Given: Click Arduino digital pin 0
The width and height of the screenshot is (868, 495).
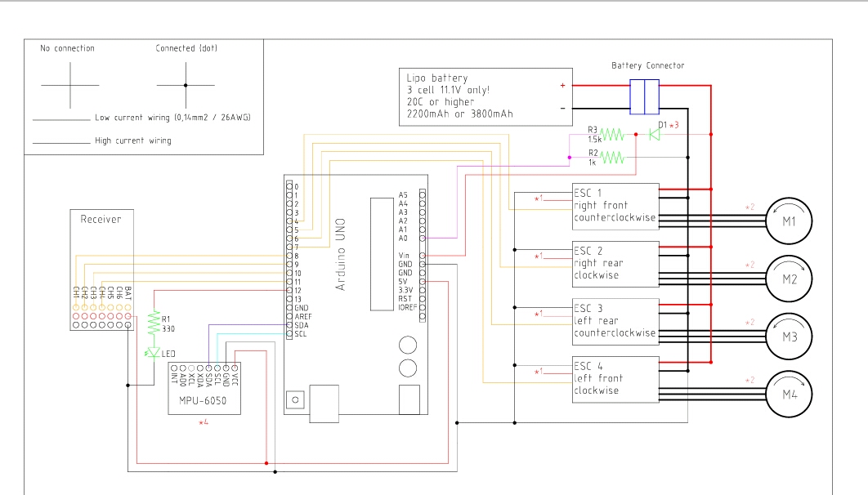Looking at the screenshot, I should tap(289, 186).
